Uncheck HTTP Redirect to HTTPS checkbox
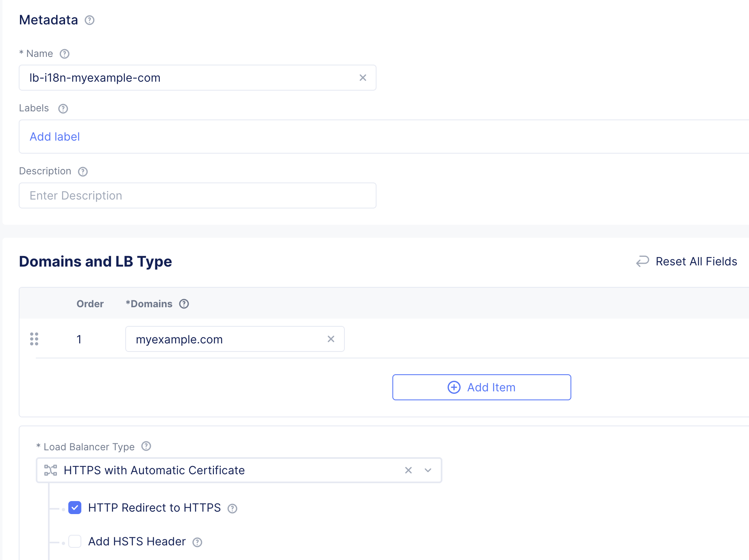The height and width of the screenshot is (560, 749). pos(75,508)
